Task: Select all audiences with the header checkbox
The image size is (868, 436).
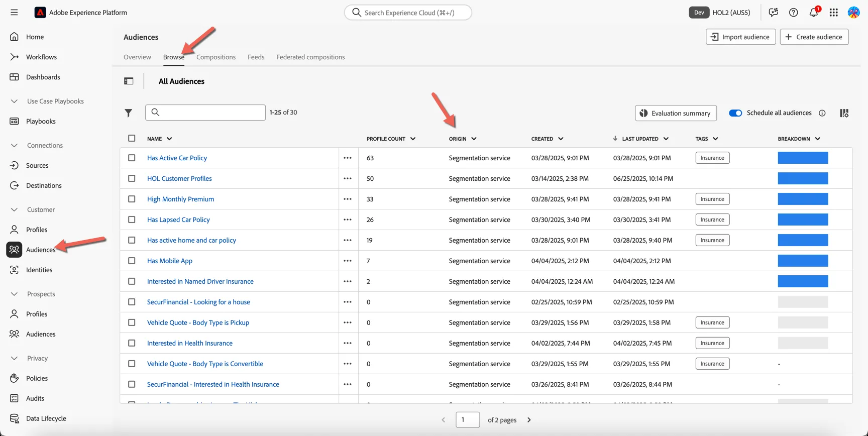Action: pos(132,138)
